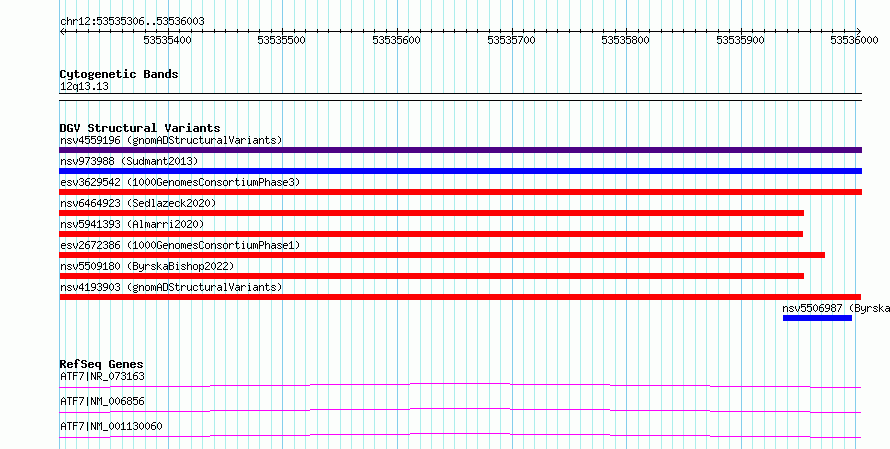Select the red nsv5509180 variant bar
This screenshot has height=449, width=890.
click(x=431, y=276)
